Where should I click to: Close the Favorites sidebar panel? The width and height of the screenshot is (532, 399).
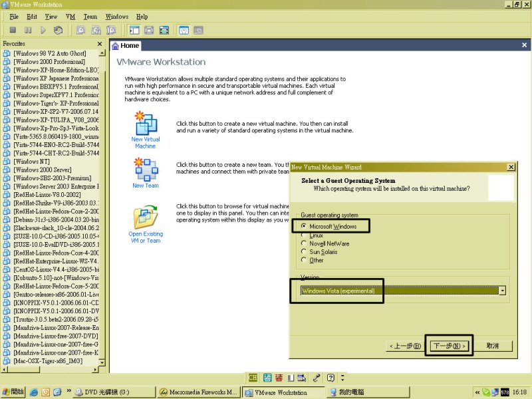pos(99,44)
